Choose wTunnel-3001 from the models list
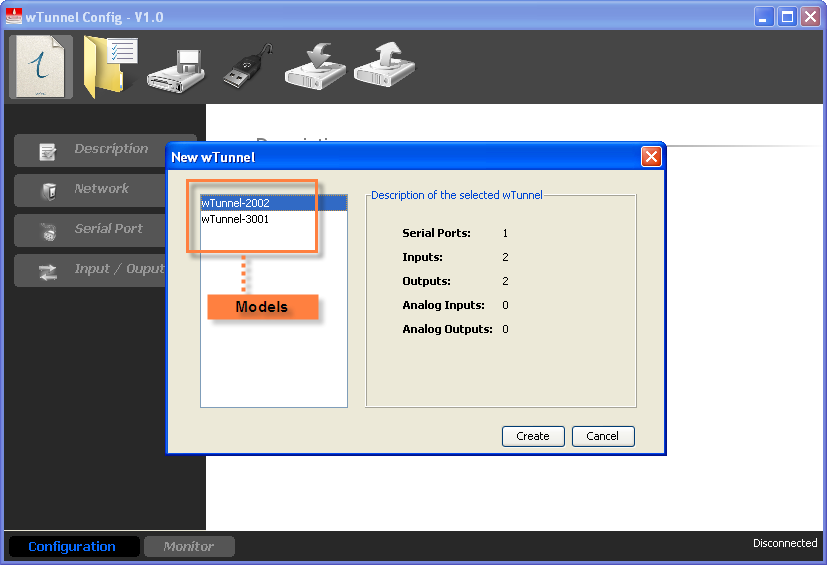The image size is (827, 565). click(236, 219)
